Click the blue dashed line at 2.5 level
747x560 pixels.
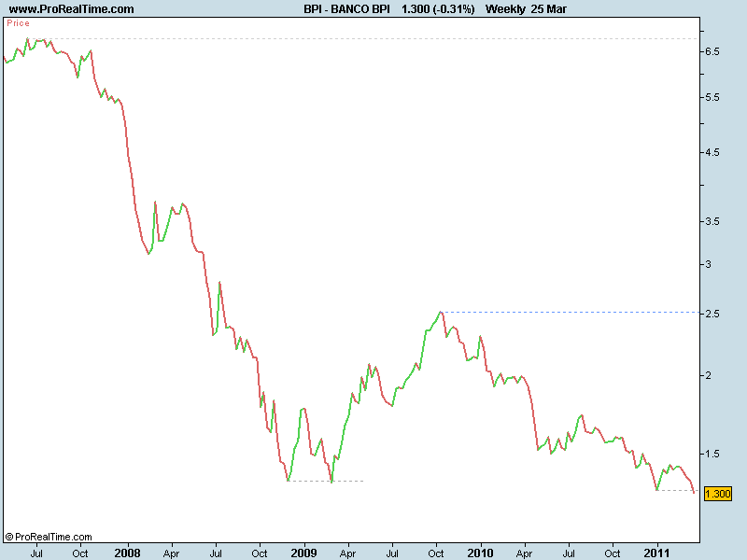(x=570, y=313)
